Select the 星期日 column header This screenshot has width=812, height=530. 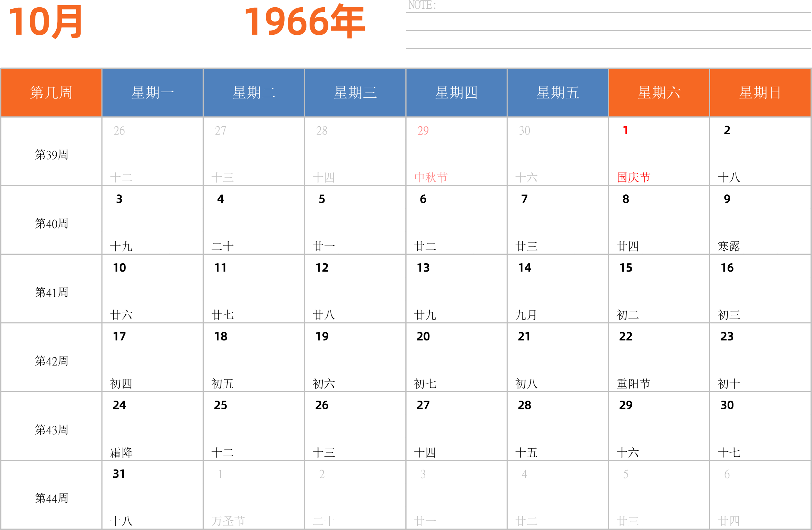tap(760, 93)
